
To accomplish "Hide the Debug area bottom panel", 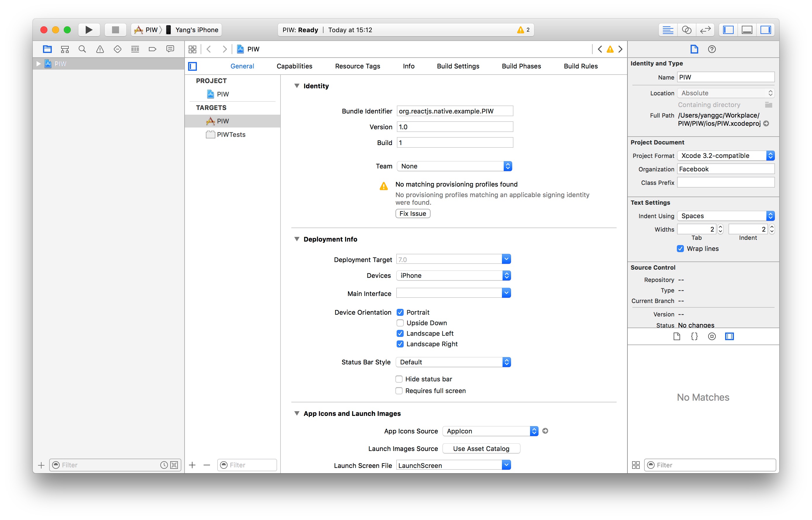I will click(746, 30).
